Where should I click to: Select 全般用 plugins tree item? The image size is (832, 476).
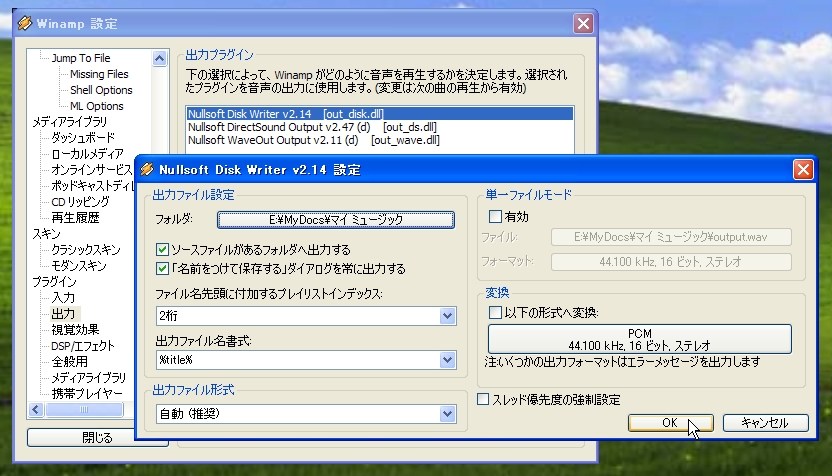(x=70, y=361)
